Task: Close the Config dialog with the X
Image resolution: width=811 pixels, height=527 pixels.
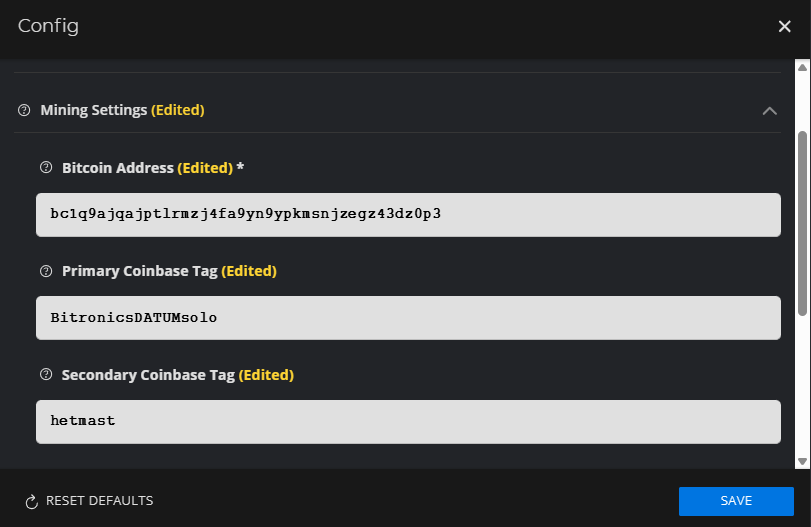Action: 784,27
